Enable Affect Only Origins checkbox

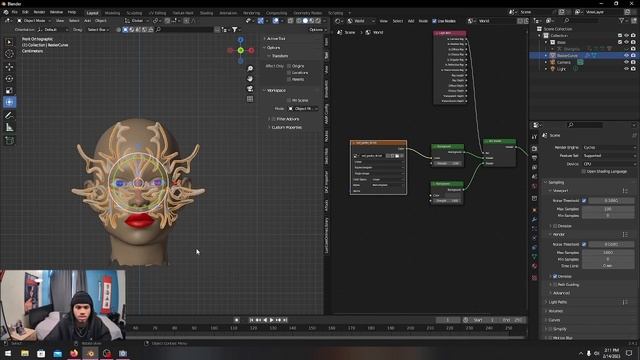click(x=289, y=66)
